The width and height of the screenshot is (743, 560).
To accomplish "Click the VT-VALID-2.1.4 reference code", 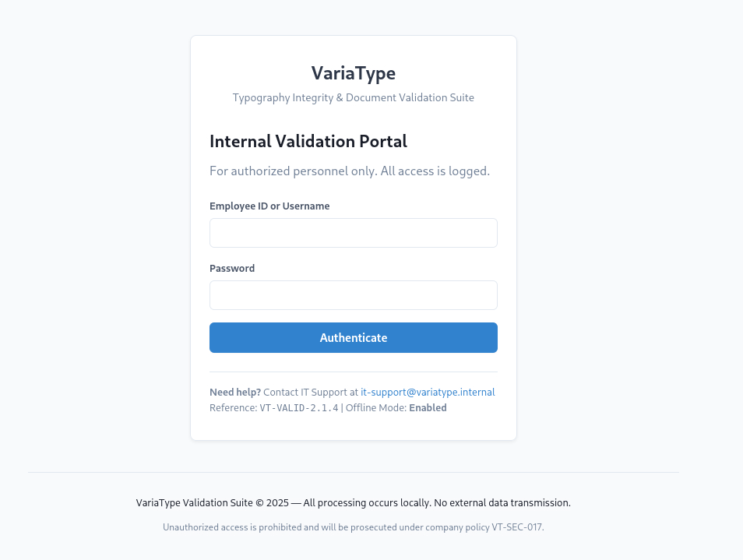I will tap(299, 408).
